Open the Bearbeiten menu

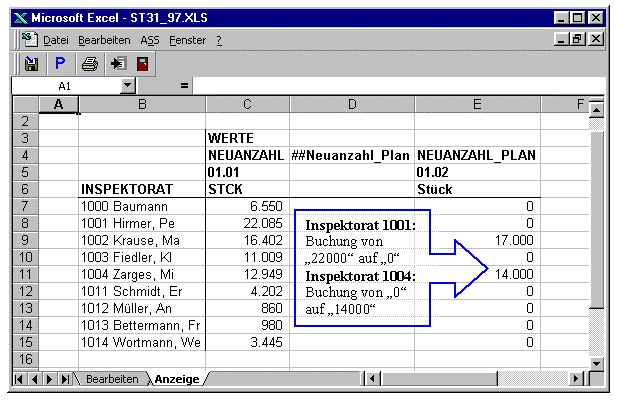point(105,39)
